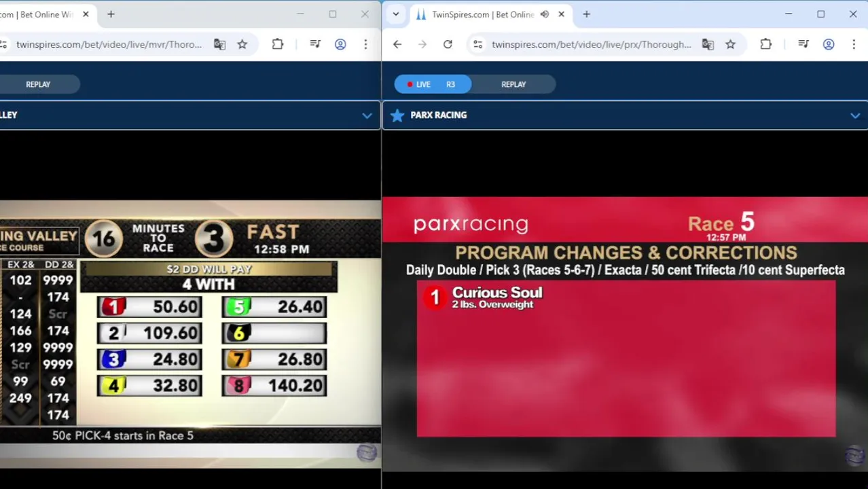This screenshot has width=868, height=489.
Task: Open profile avatar in right browser window
Action: pos(829,44)
